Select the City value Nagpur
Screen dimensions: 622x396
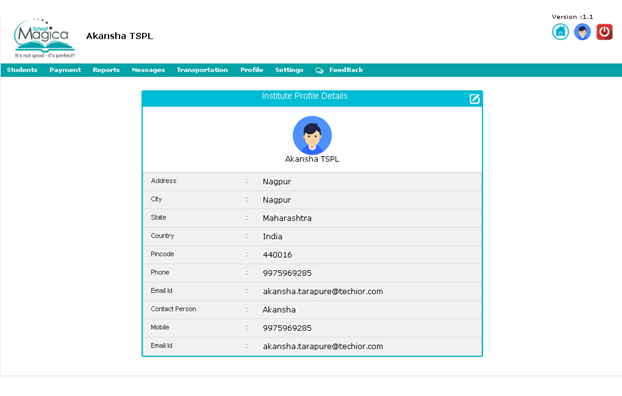pos(277,200)
